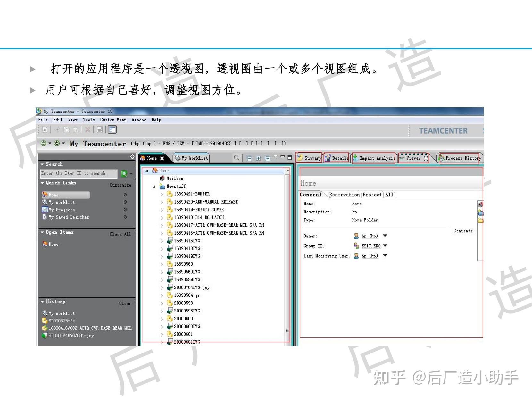The width and height of the screenshot is (532, 399).
Task: Click the Copy icon in the toolbar
Action: pyautogui.click(x=67, y=129)
